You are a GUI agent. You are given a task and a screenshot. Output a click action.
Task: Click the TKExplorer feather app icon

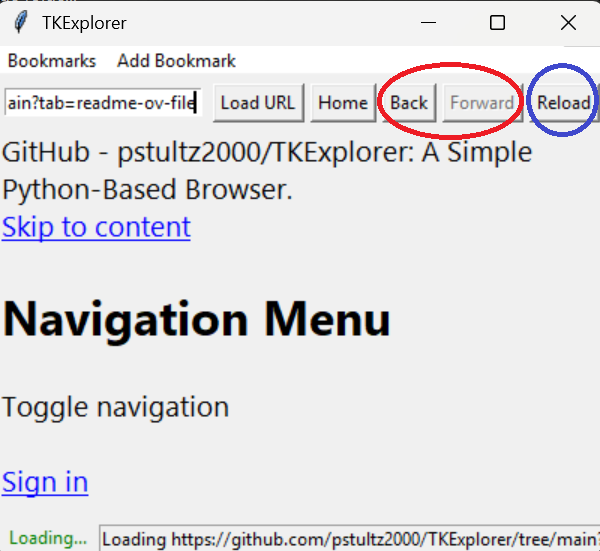coord(21,22)
